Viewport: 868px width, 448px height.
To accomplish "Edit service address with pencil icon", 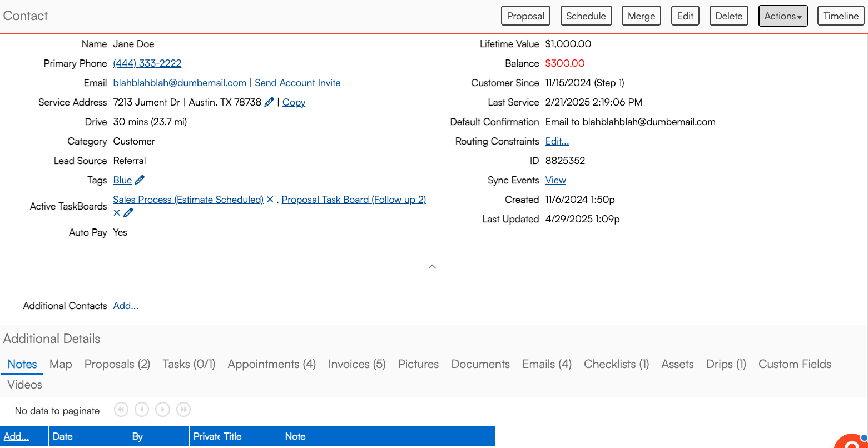I will click(x=269, y=102).
